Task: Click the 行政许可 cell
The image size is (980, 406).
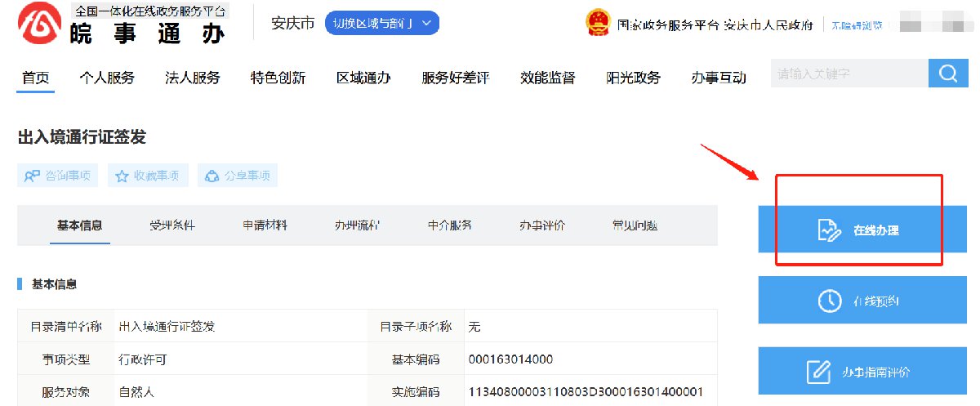Action: (x=240, y=359)
